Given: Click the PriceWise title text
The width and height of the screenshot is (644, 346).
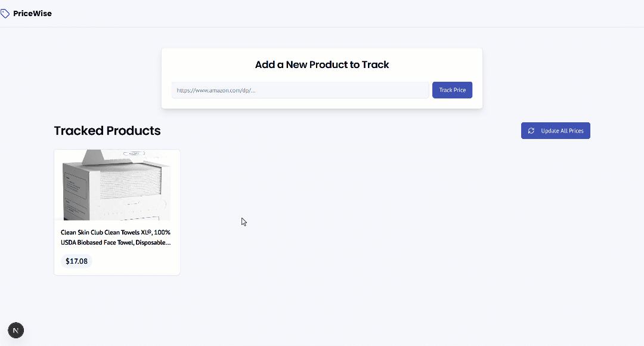Looking at the screenshot, I should pyautogui.click(x=33, y=13).
